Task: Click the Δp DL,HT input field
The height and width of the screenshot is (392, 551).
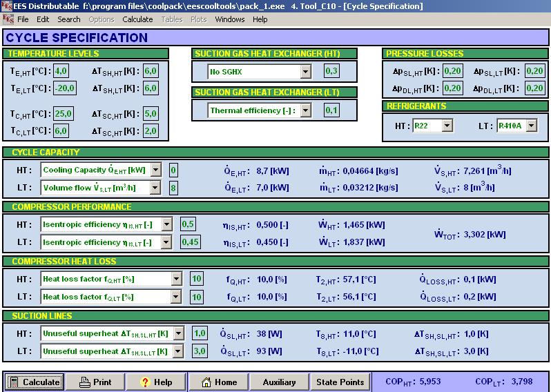Action: pyautogui.click(x=452, y=88)
